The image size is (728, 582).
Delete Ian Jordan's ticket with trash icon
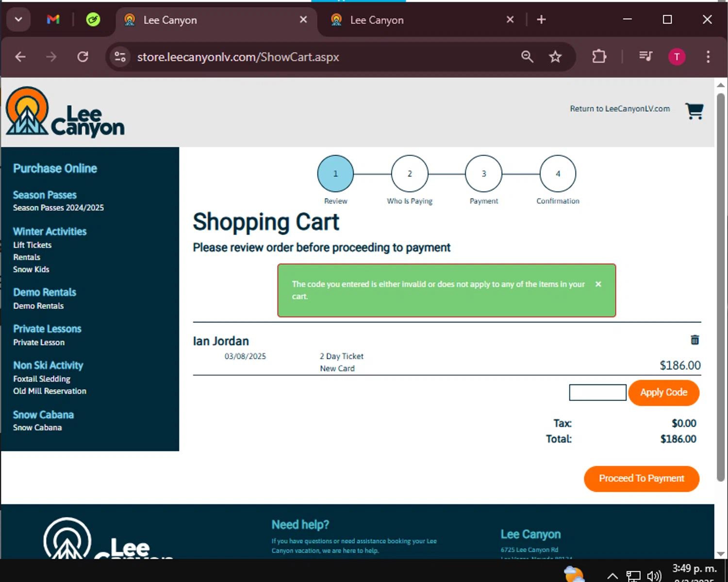[x=695, y=340]
